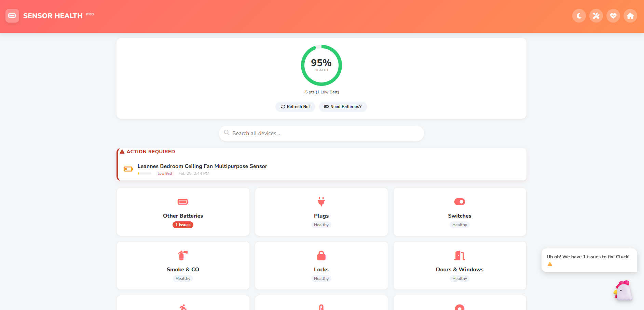The image size is (644, 310).
Task: Click the Action Required warning triangle icon
Action: (122, 152)
